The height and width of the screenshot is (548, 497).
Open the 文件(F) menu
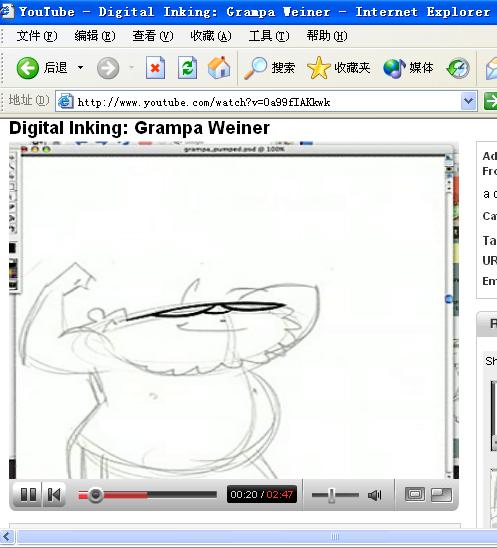coord(36,36)
